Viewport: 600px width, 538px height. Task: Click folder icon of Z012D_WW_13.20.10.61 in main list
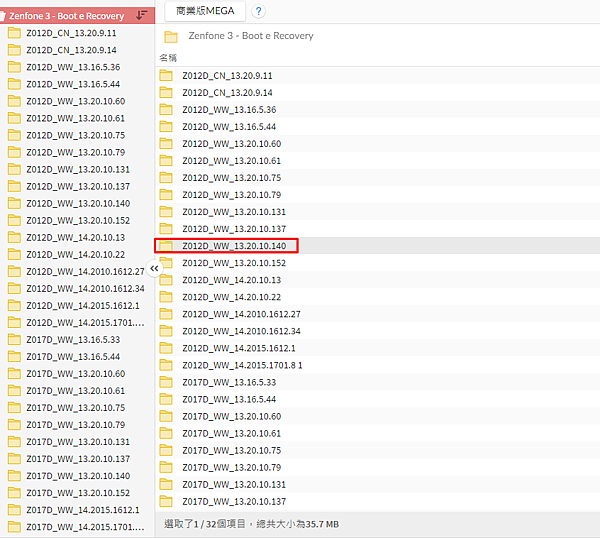166,161
